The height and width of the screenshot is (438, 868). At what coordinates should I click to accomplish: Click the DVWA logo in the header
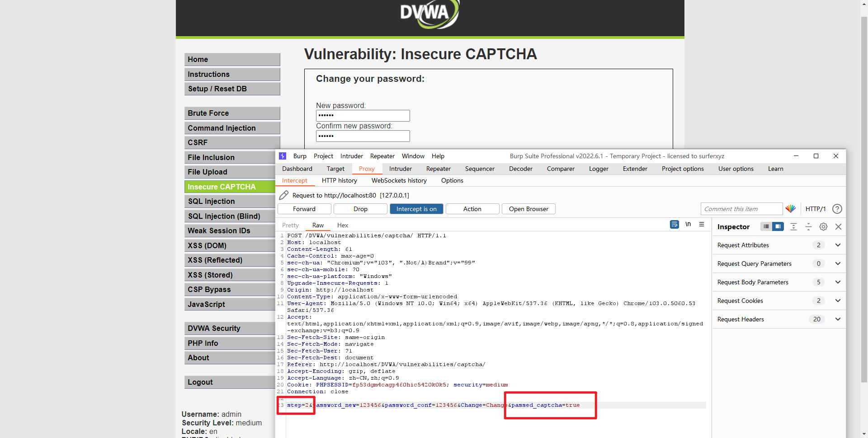(429, 14)
